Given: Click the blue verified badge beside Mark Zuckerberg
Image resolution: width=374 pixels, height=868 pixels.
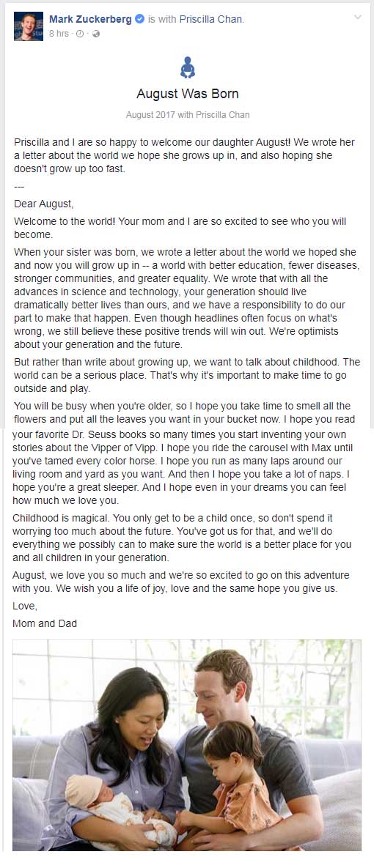Looking at the screenshot, I should tap(139, 19).
